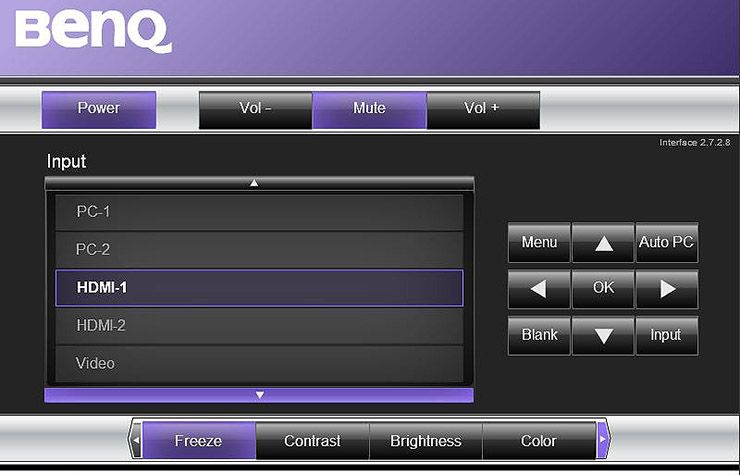
Task: Open the projector Menu
Action: pyautogui.click(x=539, y=242)
